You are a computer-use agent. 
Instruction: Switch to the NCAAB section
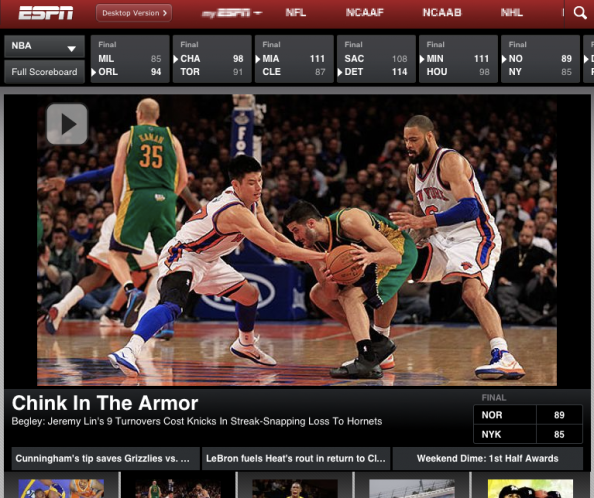pos(442,13)
